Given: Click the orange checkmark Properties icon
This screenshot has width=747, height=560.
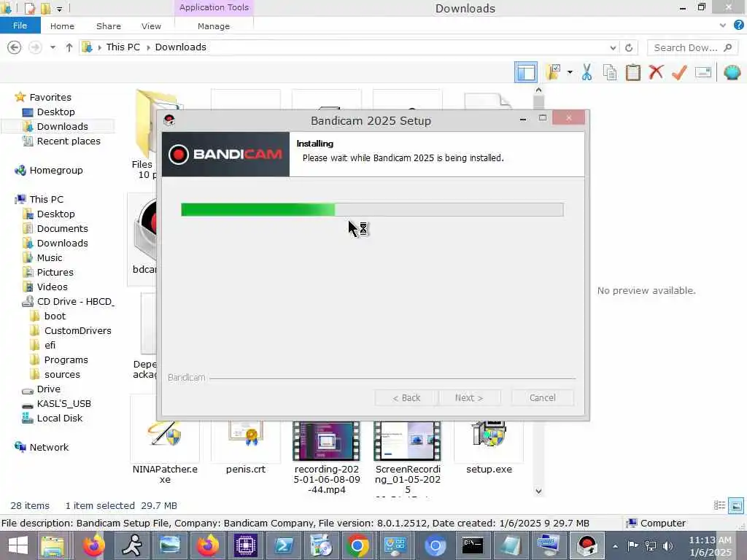Looking at the screenshot, I should (x=679, y=72).
